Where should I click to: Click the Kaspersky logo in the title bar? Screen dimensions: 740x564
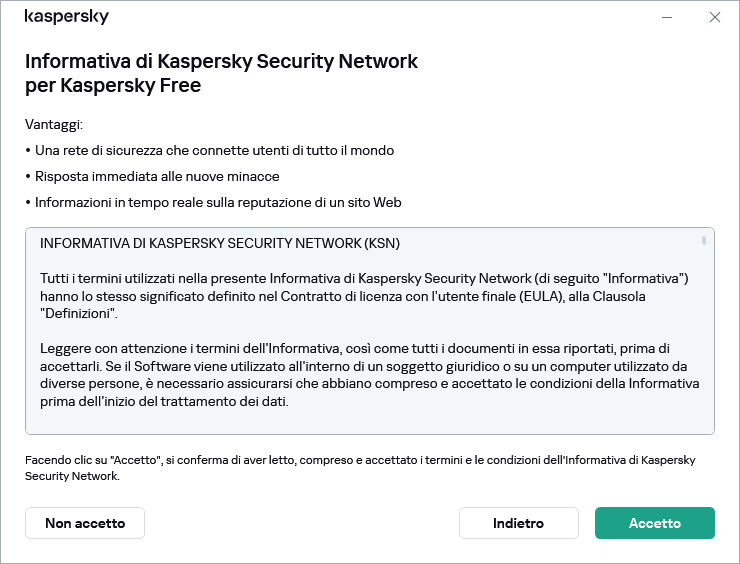coord(66,17)
